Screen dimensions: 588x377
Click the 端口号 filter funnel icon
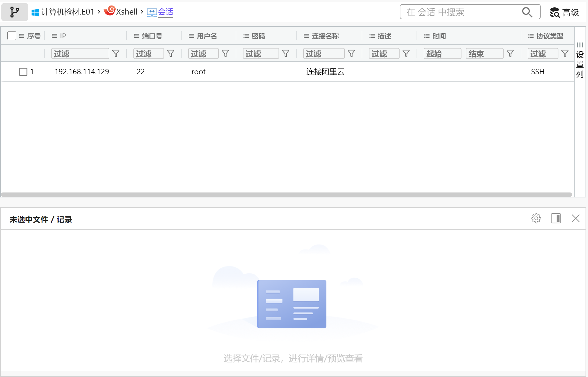171,53
